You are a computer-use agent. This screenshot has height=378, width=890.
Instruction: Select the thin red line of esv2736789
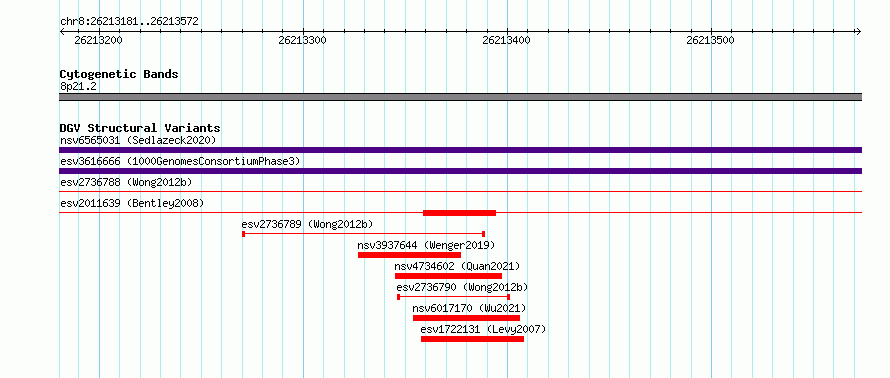tap(364, 233)
